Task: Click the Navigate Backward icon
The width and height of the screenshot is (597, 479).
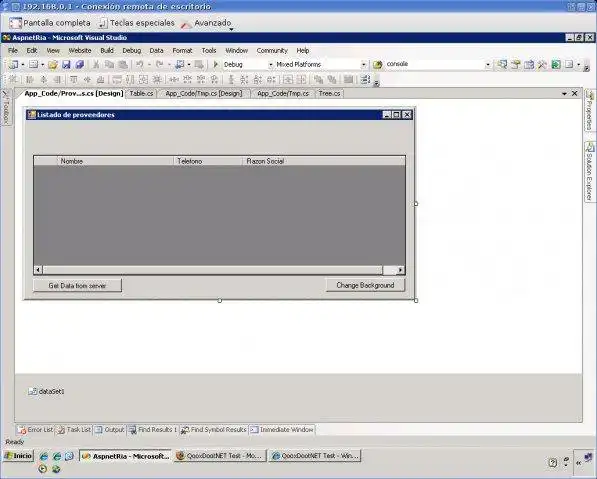Action: coord(180,65)
